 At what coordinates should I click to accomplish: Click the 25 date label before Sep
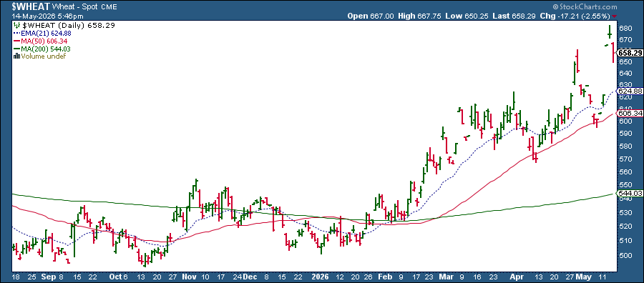point(31,276)
